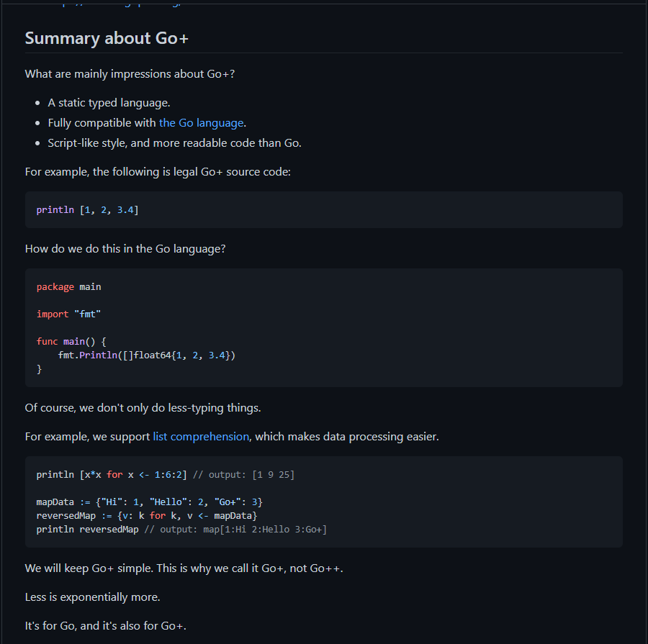Click the "func main() {" code line
This screenshot has width=648, height=644.
pos(71,341)
